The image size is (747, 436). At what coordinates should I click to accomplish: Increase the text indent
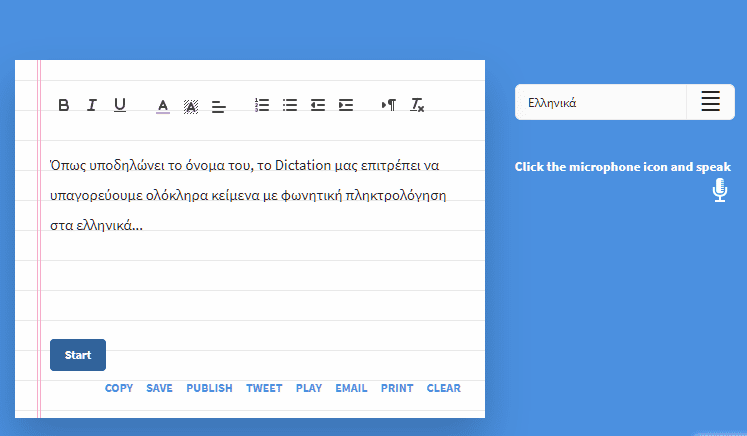346,105
